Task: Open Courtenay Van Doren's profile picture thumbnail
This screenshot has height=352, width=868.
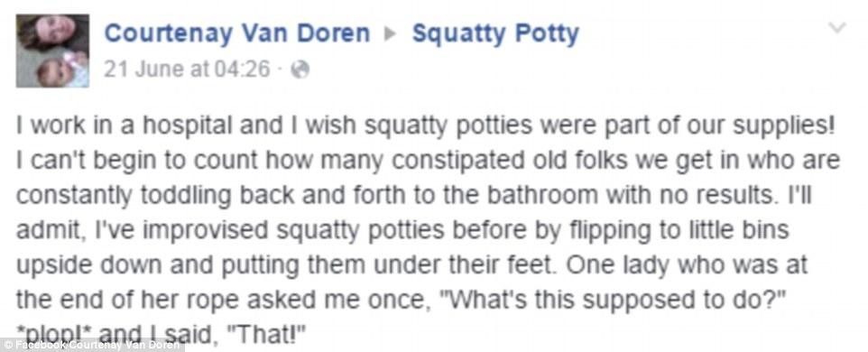Action: [x=52, y=51]
